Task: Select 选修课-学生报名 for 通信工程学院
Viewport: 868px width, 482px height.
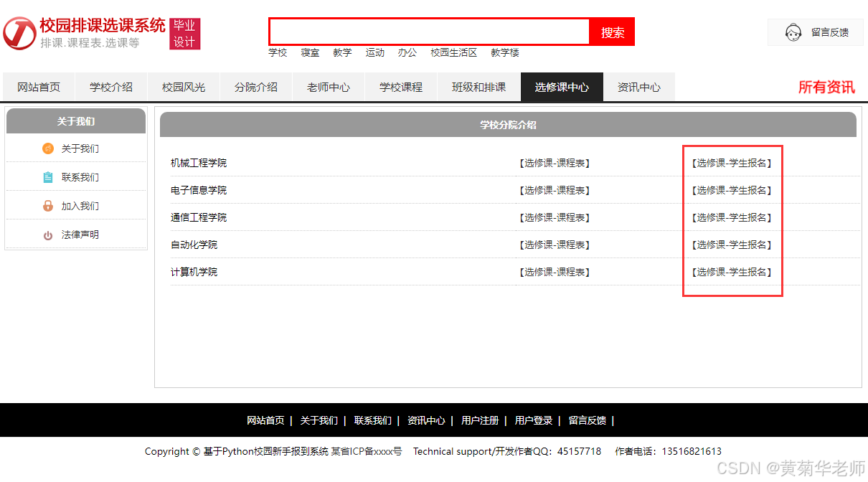Action: 732,217
